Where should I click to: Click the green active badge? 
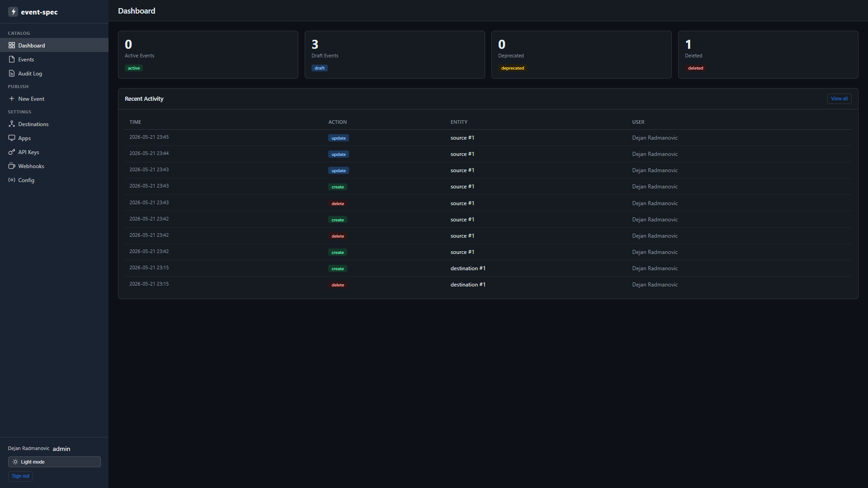(134, 68)
